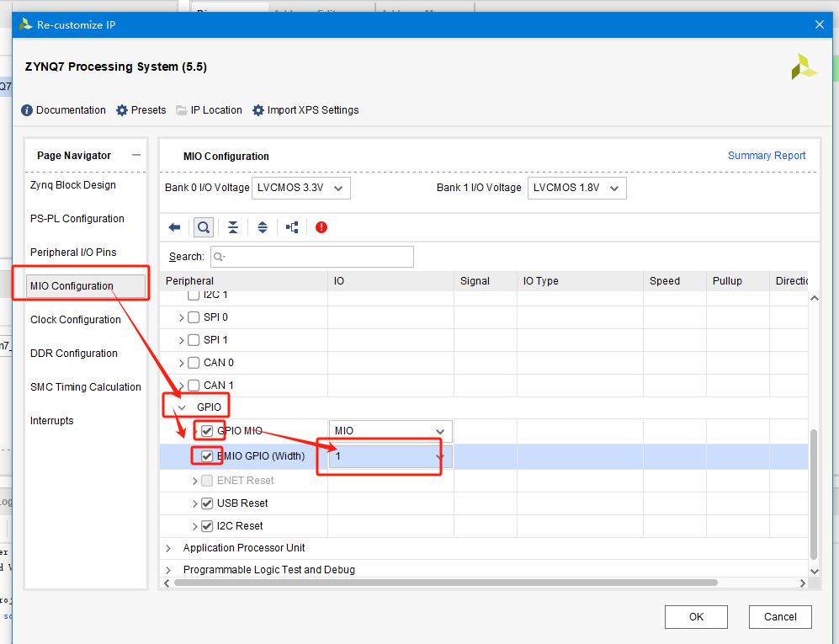Open Interrupts page
This screenshot has height=644, width=839.
52,421
